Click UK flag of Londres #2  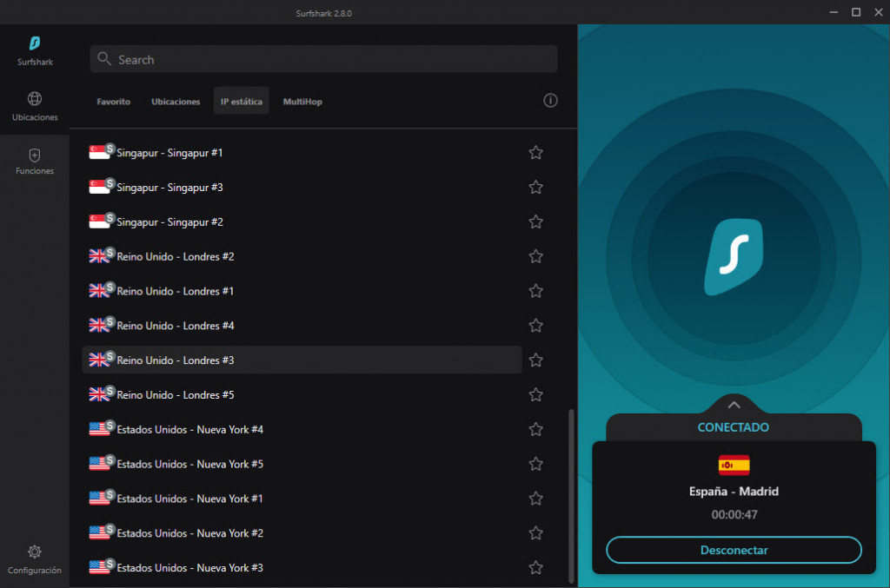click(99, 257)
